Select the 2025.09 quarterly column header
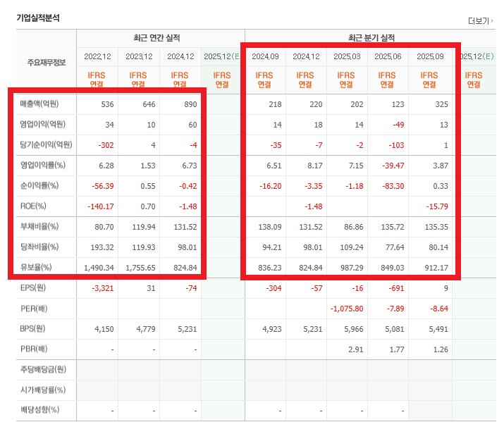The width and height of the screenshot is (504, 422). tap(429, 56)
